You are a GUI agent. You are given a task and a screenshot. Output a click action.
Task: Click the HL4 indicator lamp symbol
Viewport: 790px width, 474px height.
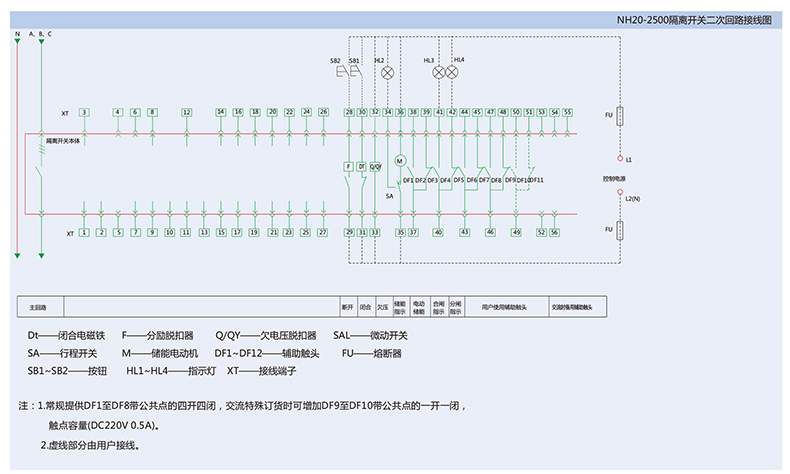[451, 72]
